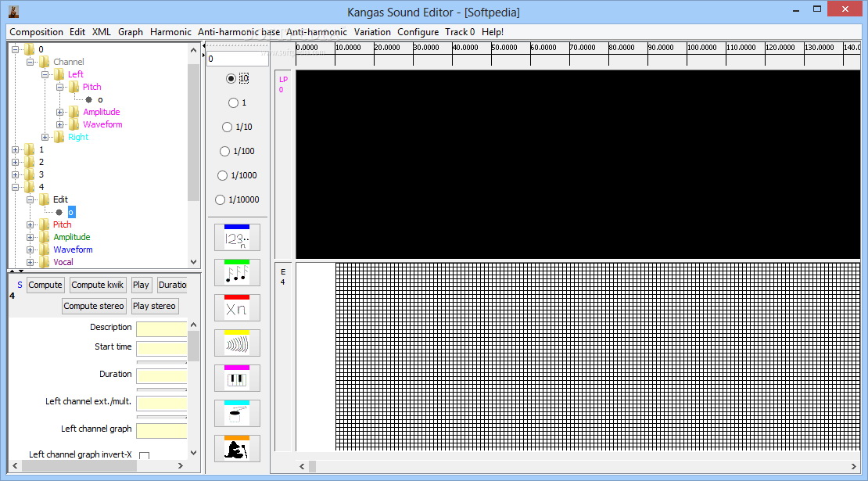Expand the Right channel node
868x481 pixels.
pyautogui.click(x=45, y=137)
